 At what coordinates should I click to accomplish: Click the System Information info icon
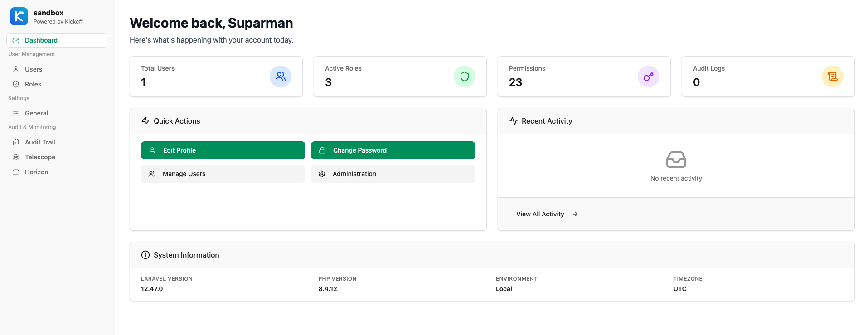tap(145, 255)
